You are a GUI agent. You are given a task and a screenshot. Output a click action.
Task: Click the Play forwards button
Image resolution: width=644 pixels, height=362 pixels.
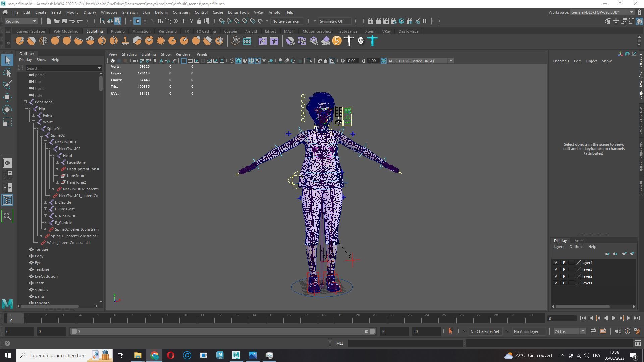[x=613, y=318]
